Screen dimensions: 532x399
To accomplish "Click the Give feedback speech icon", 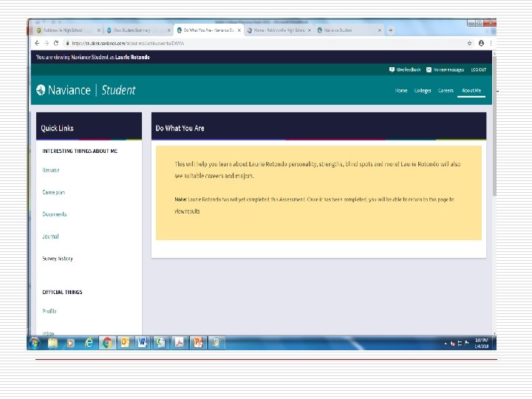I will click(392, 69).
